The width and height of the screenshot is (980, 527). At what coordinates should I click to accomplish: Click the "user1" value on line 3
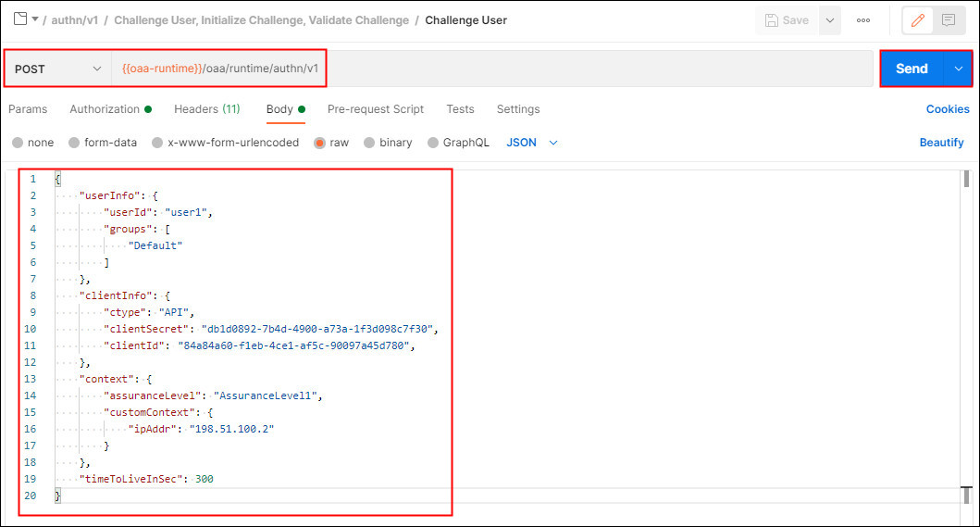coord(186,212)
